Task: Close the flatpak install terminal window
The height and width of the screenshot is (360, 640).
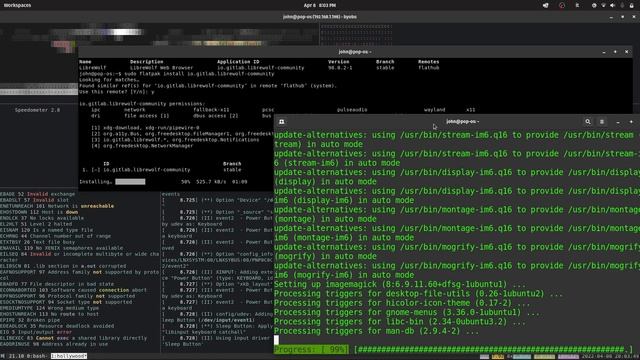Action: 627,52
